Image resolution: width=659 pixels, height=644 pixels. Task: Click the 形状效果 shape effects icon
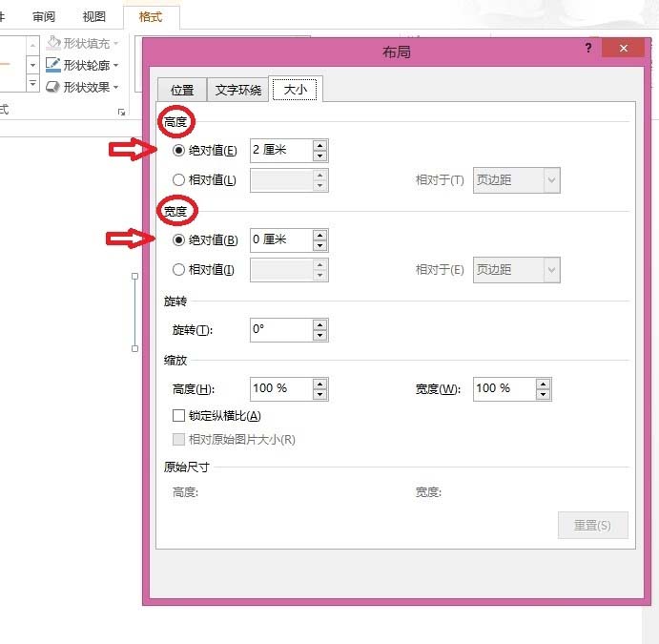(x=53, y=87)
